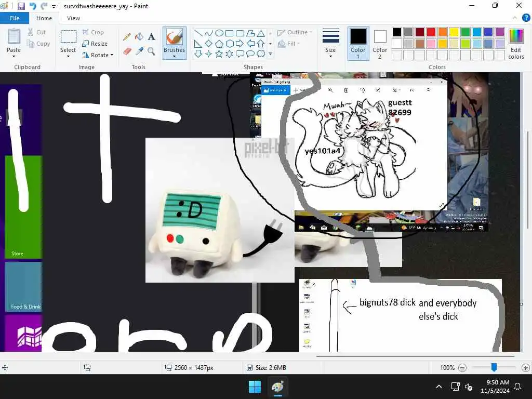The height and width of the screenshot is (399, 532).
Task: Choose the Pentagon shape
Action: [x=219, y=44]
